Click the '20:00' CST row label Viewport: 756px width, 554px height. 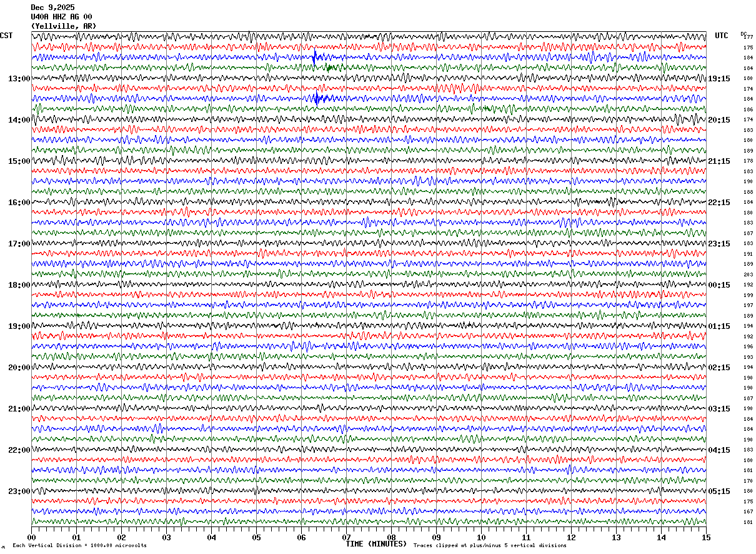click(19, 368)
